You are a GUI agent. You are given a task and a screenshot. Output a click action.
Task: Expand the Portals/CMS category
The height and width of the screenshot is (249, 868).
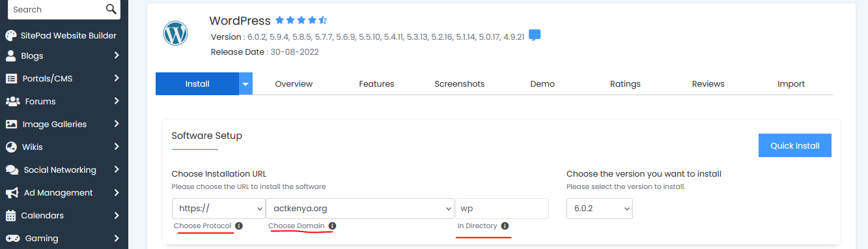click(117, 78)
